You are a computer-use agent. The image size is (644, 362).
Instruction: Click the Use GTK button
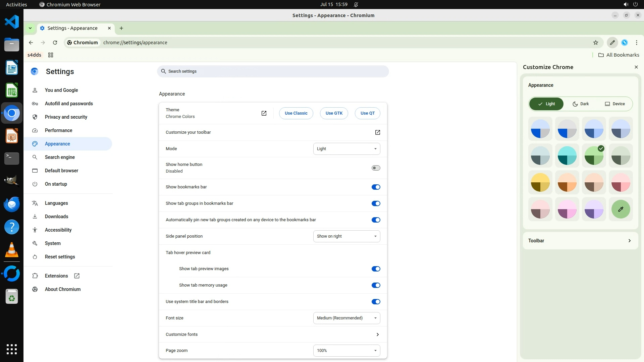coord(334,113)
